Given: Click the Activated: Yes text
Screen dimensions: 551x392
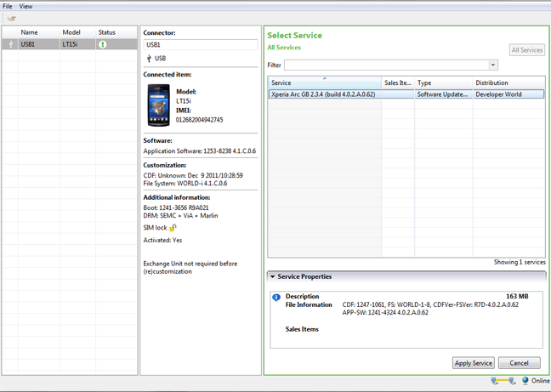Looking at the screenshot, I should pos(162,241).
